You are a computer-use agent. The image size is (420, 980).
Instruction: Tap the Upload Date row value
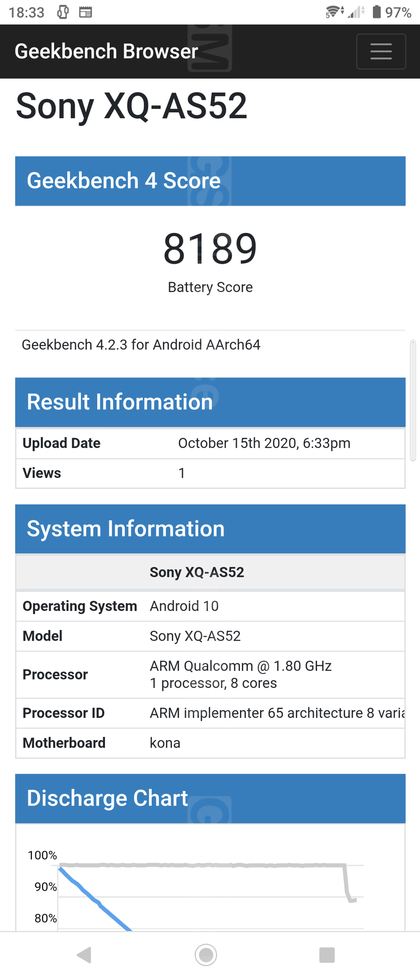click(x=264, y=443)
